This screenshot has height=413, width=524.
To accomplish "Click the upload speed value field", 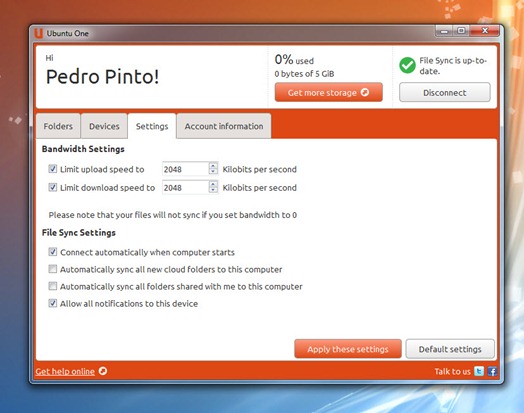I will pyautogui.click(x=185, y=169).
